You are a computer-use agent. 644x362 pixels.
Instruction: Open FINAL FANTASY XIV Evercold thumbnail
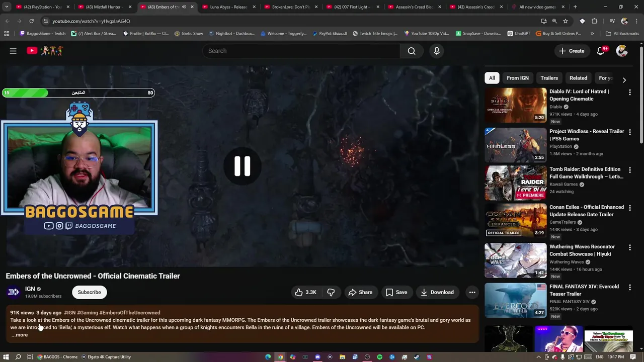[515, 300]
